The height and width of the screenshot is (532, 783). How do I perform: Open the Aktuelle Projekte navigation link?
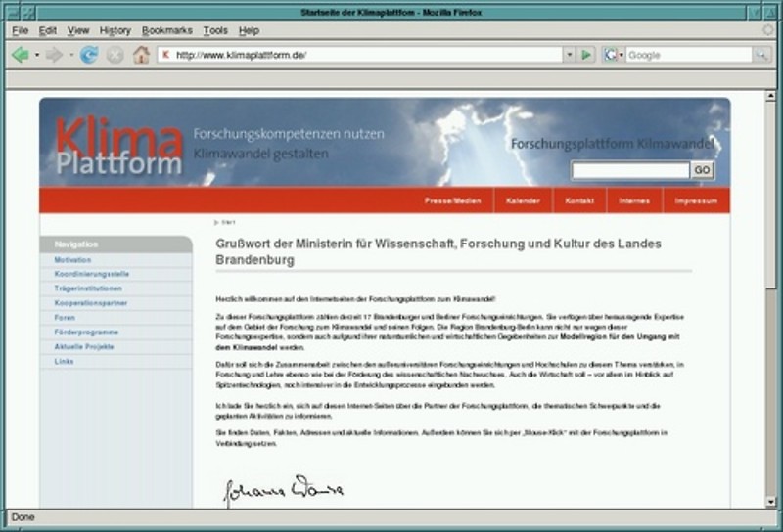coord(84,347)
